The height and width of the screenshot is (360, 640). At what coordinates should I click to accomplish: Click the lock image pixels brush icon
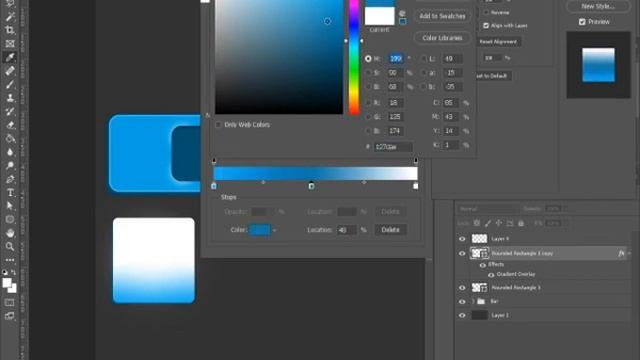tap(488, 223)
